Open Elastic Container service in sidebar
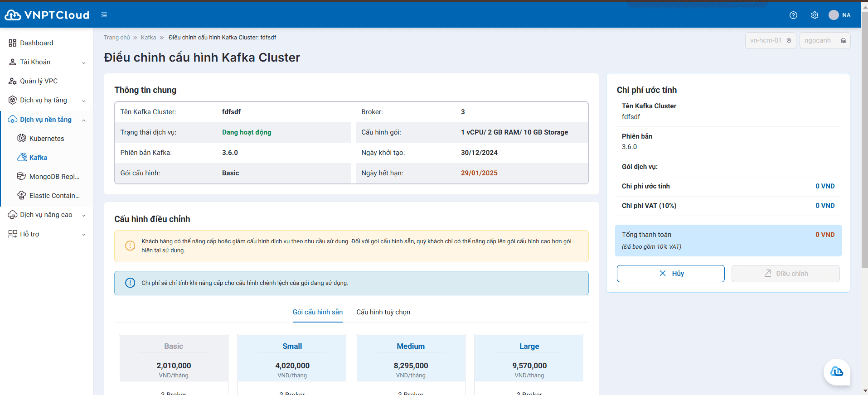 click(x=54, y=196)
